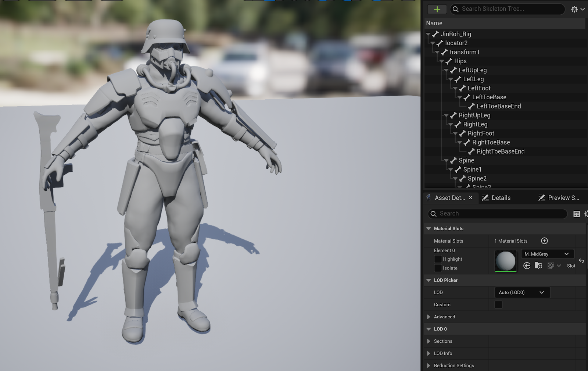Switch to the Details tab

pyautogui.click(x=496, y=198)
